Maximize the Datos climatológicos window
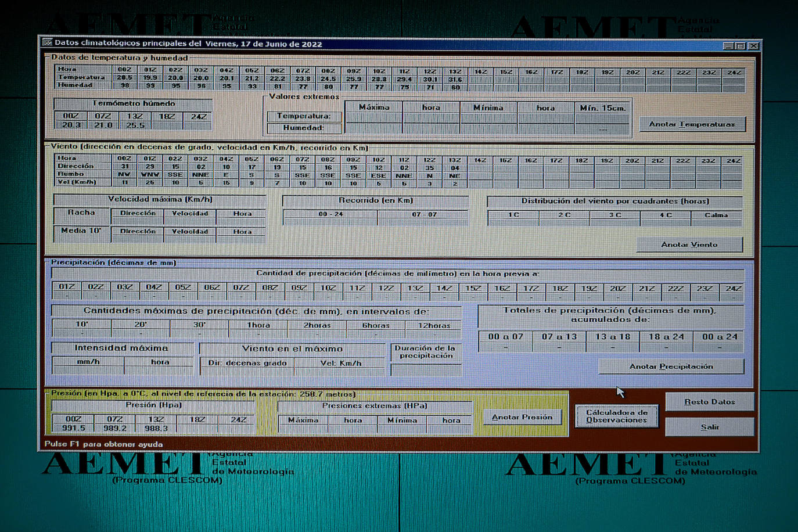The image size is (798, 532). coord(741,45)
